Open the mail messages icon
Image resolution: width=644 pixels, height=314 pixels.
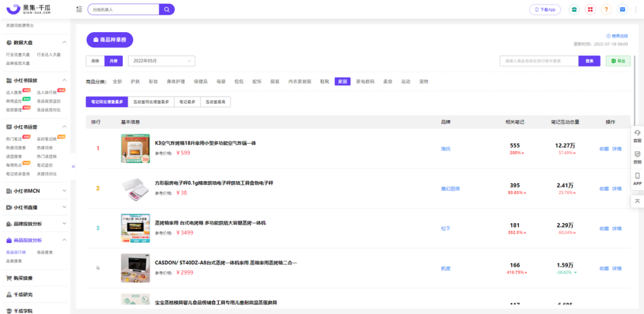[x=623, y=10]
